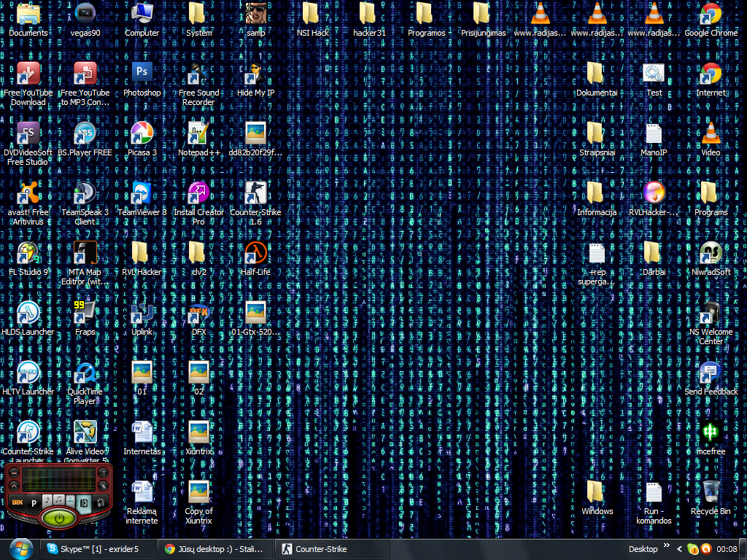Open Notepad++ shortcut
Screen dimensions: 747x560
pos(198,139)
